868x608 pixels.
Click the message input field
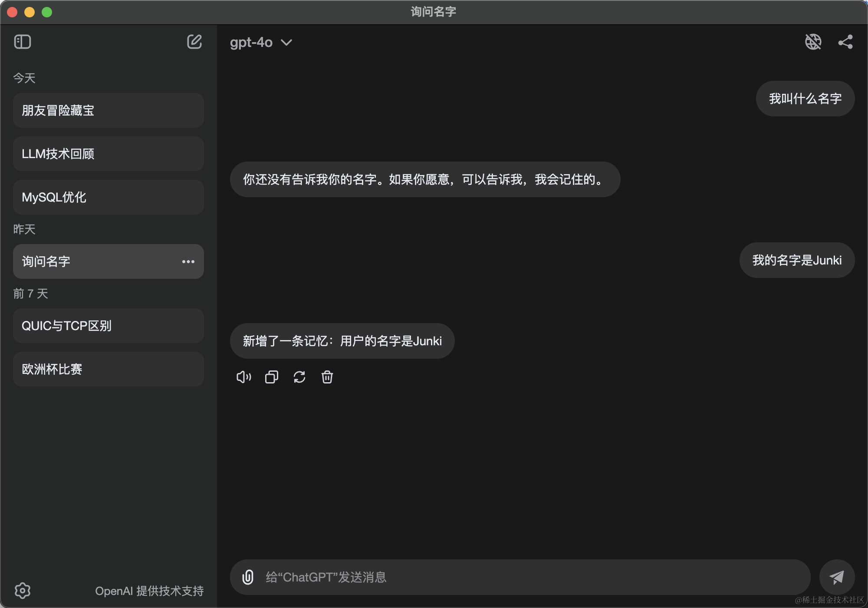[521, 577]
